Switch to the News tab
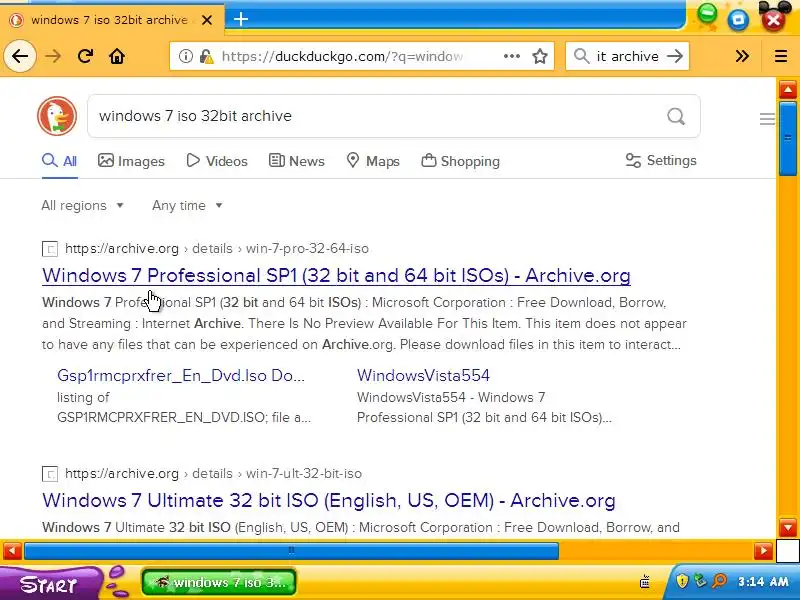The width and height of the screenshot is (800, 600). click(296, 161)
